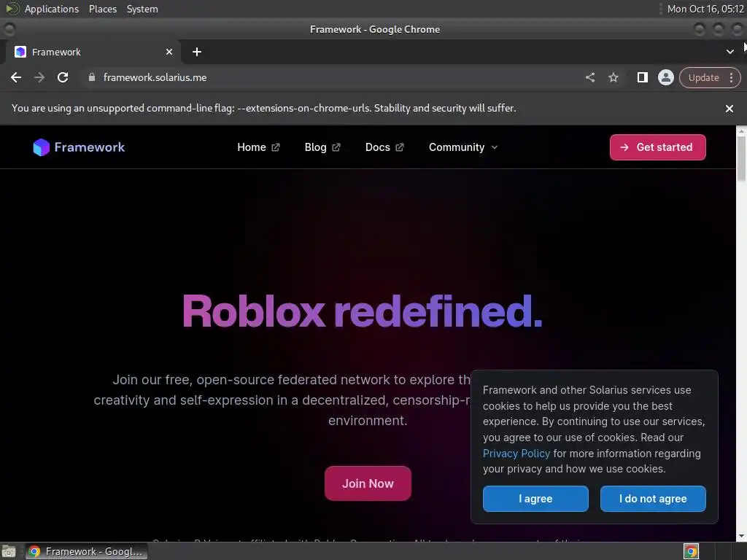This screenshot has height=560, width=747.
Task: Open the Blog nav link
Action: [x=322, y=147]
